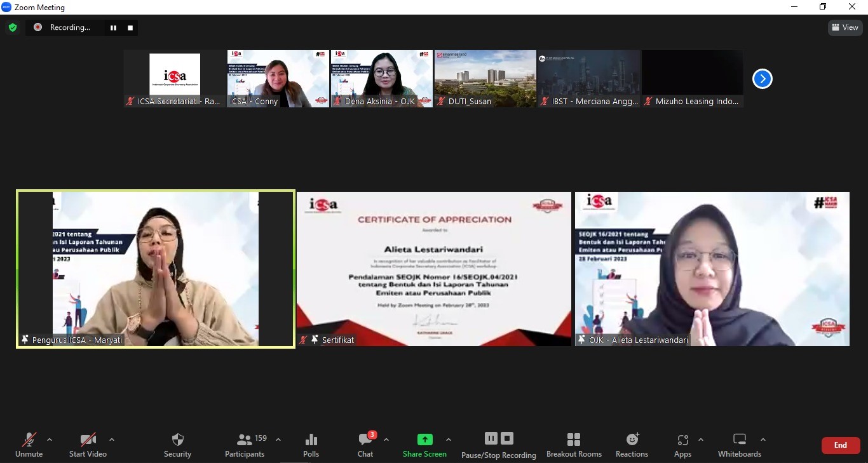The width and height of the screenshot is (868, 463).
Task: Unmute the microphone
Action: coord(29,445)
